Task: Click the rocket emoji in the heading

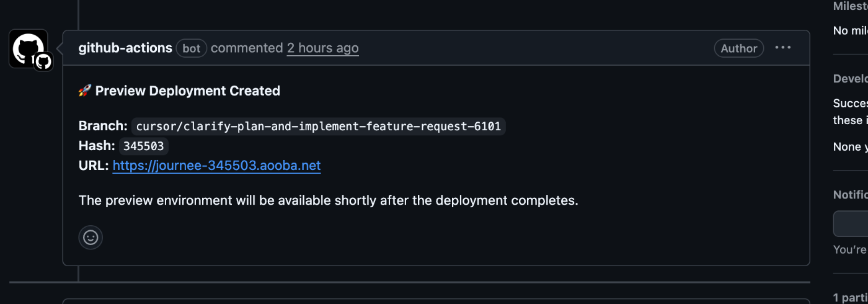Action: [x=85, y=91]
